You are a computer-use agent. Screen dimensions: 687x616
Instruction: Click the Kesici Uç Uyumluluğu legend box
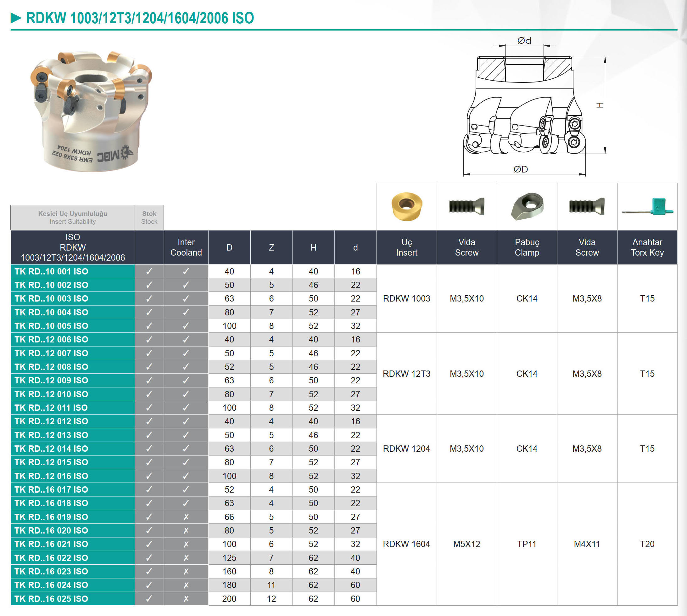[72, 217]
